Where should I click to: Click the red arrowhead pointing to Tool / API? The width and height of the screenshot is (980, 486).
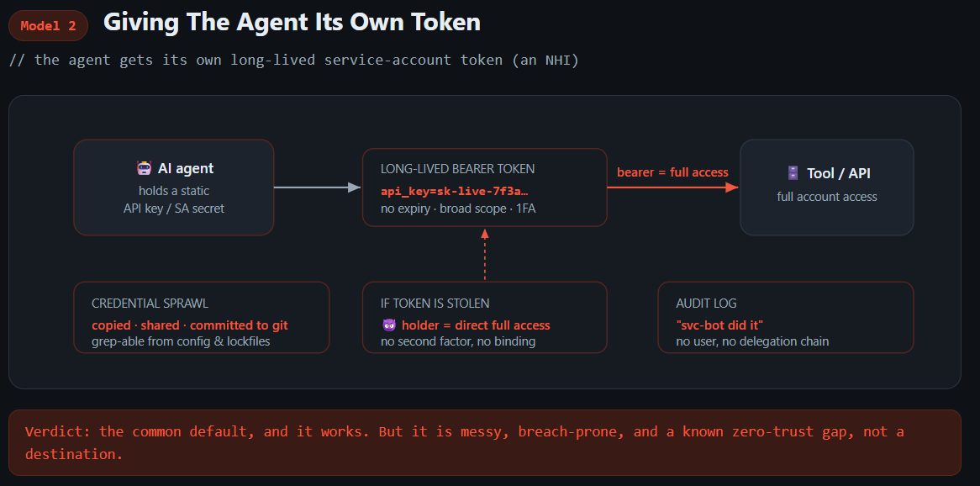732,187
